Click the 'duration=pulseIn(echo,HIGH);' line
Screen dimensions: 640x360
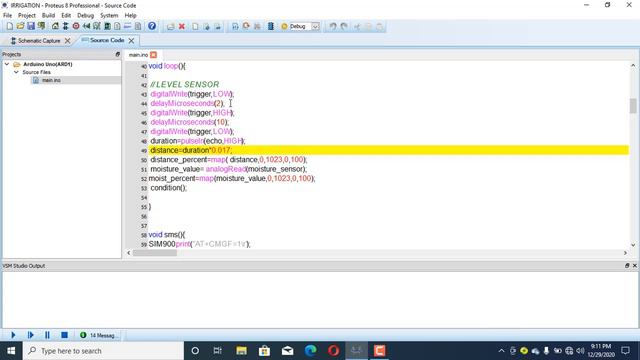[x=198, y=141]
